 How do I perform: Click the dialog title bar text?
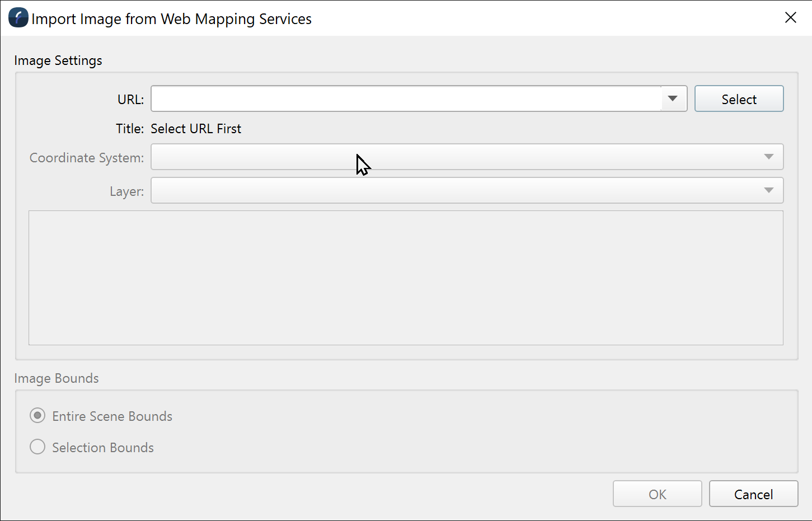coord(171,19)
